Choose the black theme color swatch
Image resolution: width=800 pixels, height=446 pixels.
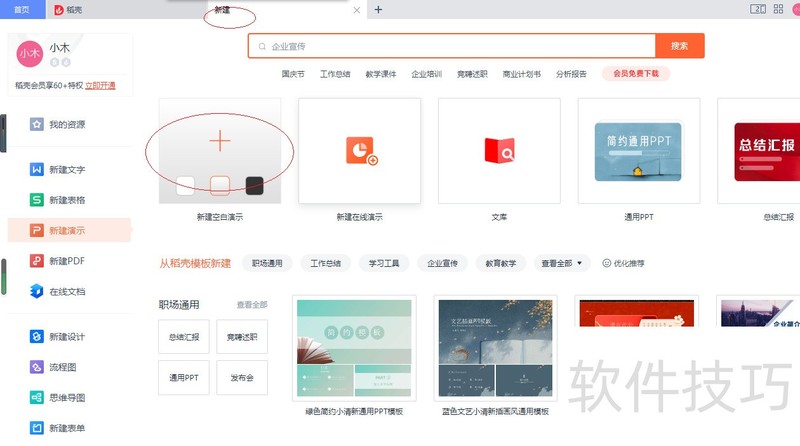pos(254,185)
